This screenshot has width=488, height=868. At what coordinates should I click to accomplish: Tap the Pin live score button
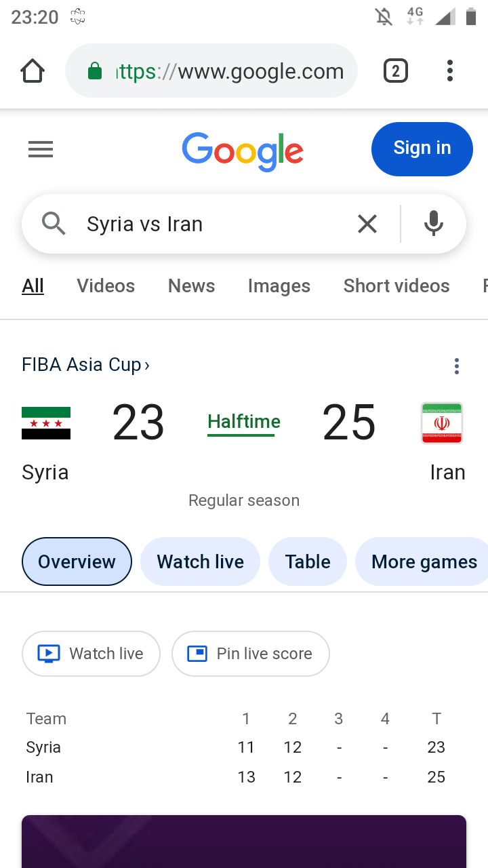tap(251, 654)
